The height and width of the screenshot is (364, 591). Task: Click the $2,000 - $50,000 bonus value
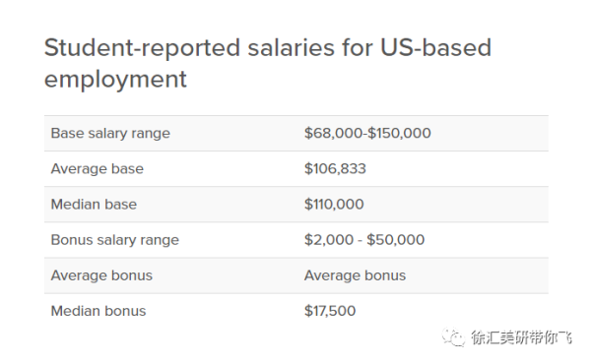[x=364, y=240]
